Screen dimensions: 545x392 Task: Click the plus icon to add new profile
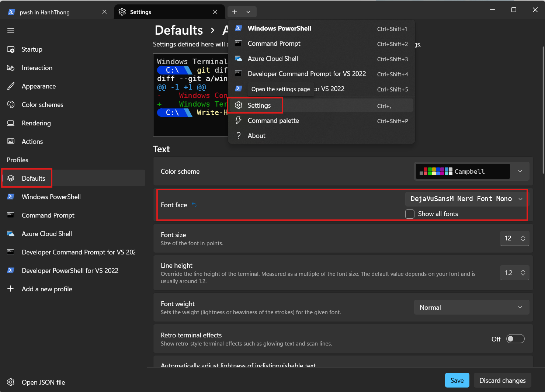coord(11,289)
